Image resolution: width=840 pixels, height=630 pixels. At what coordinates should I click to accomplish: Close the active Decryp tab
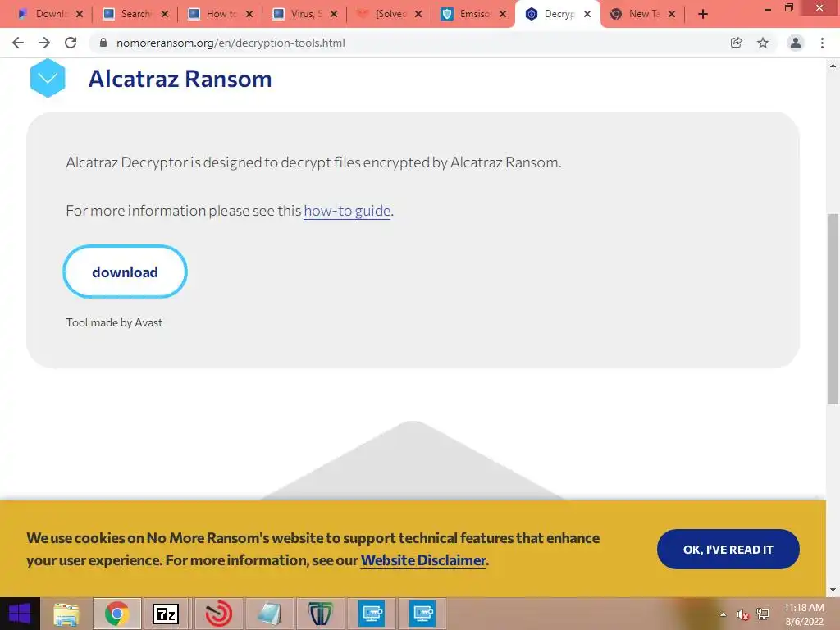point(587,14)
